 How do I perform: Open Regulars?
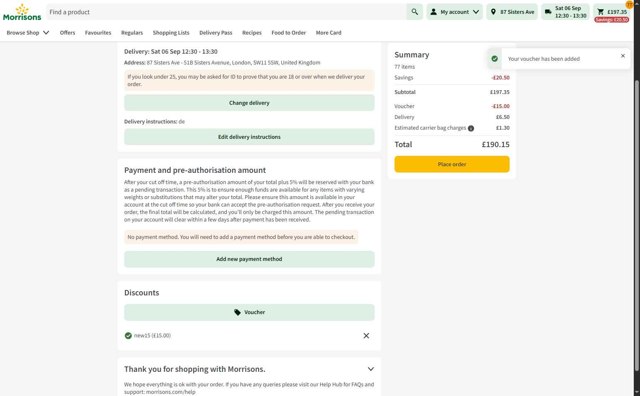tap(132, 33)
